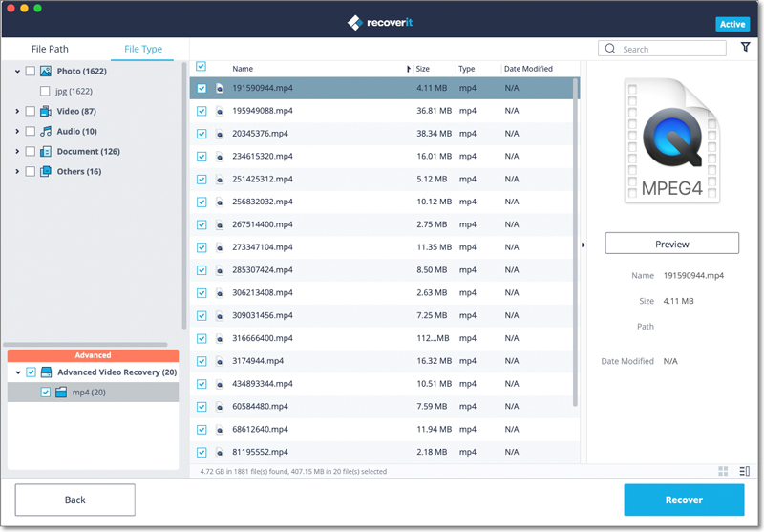Click the Audio music note icon
764x532 pixels.
tap(46, 131)
